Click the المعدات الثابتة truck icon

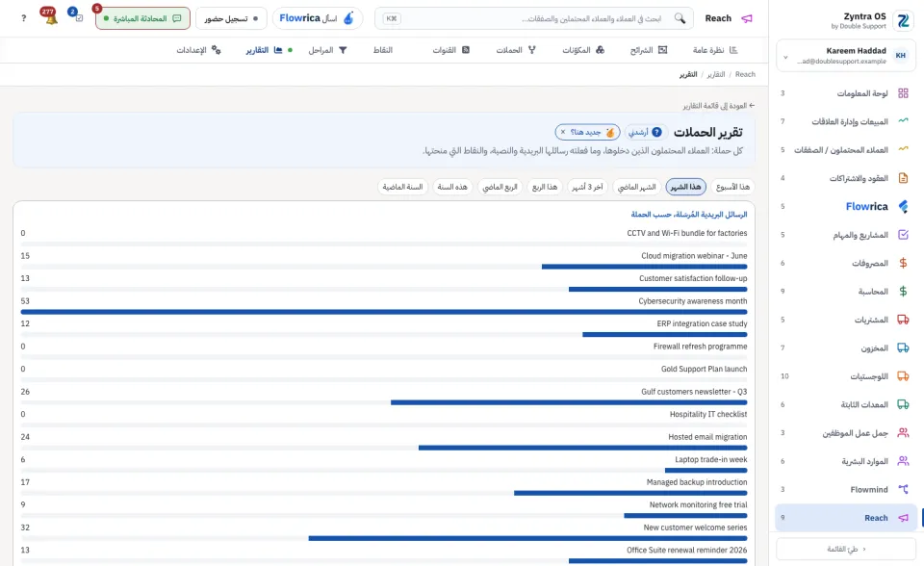pyautogui.click(x=903, y=404)
